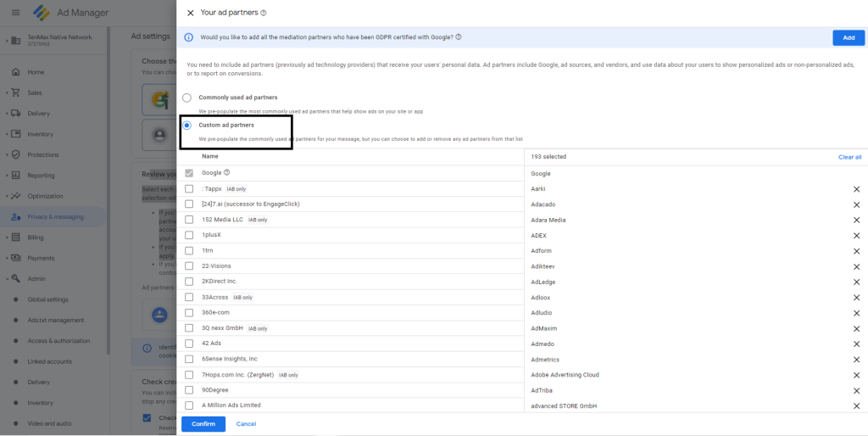Check the 33Across checkbox

pos(189,298)
